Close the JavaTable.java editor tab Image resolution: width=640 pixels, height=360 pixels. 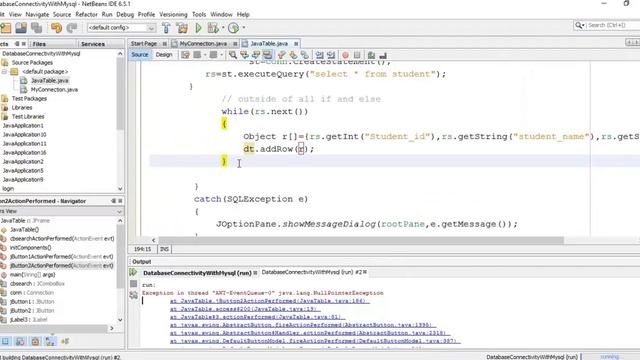(x=296, y=44)
